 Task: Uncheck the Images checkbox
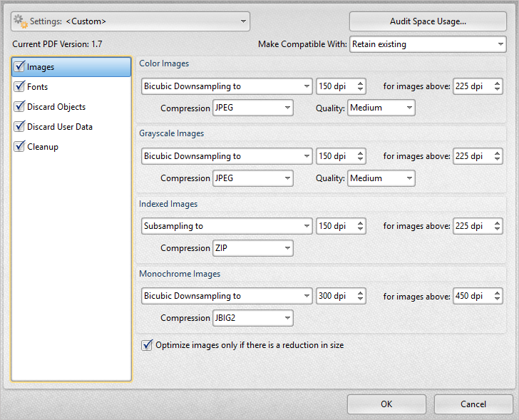click(x=19, y=67)
